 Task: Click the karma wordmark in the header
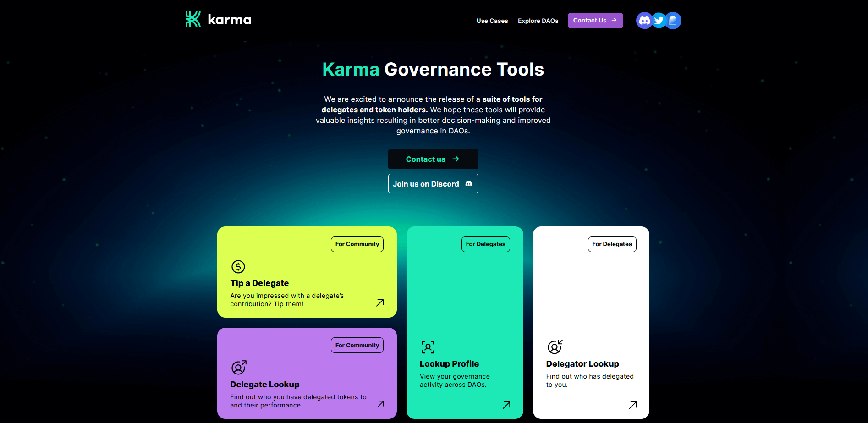click(x=230, y=20)
